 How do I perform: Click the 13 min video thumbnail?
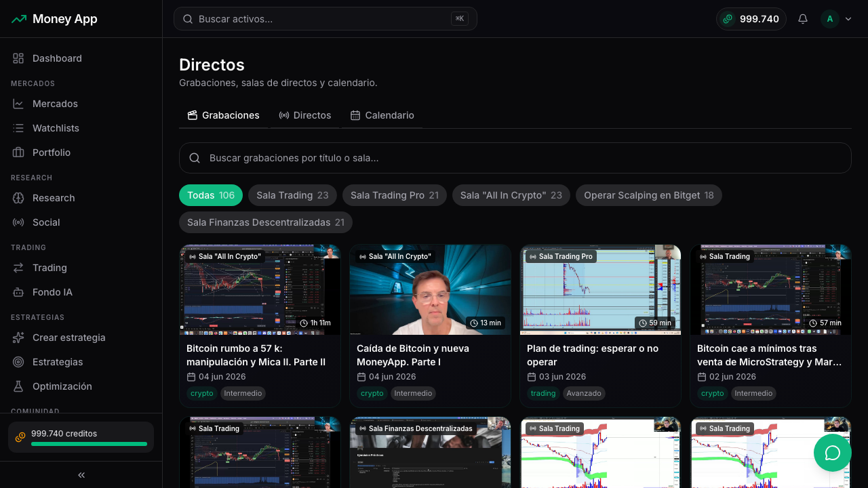(x=431, y=289)
